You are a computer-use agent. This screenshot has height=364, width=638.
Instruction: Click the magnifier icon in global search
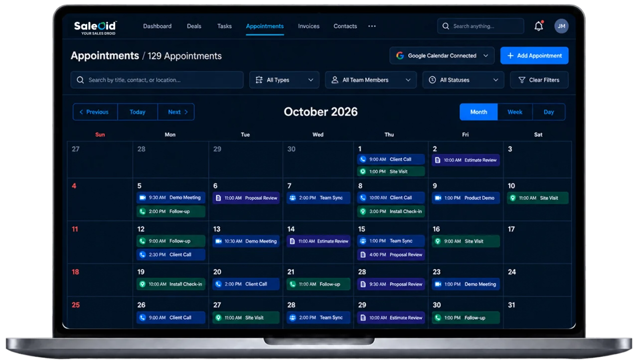[x=446, y=26]
